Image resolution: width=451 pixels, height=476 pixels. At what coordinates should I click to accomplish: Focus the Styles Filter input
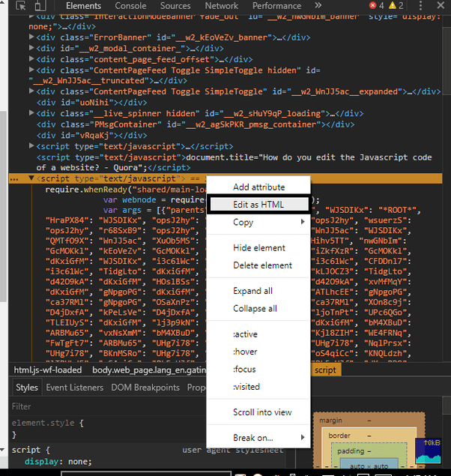108,406
